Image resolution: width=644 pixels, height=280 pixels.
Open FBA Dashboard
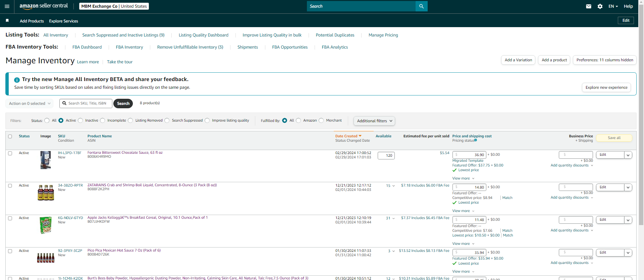coord(87,47)
